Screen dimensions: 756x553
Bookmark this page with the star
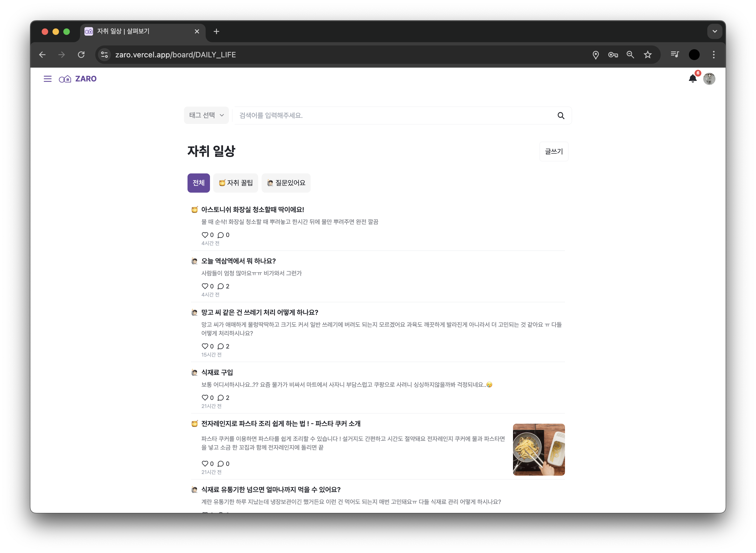[648, 55]
